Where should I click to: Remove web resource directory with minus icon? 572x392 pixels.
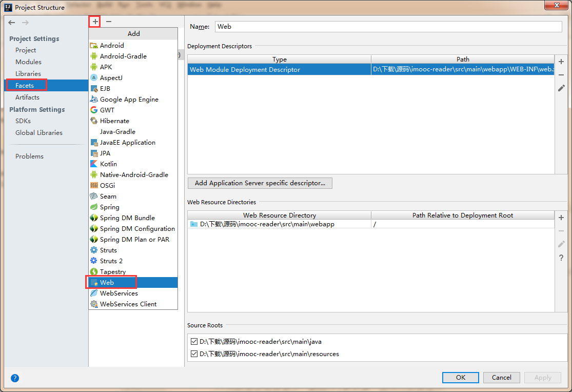pos(561,231)
